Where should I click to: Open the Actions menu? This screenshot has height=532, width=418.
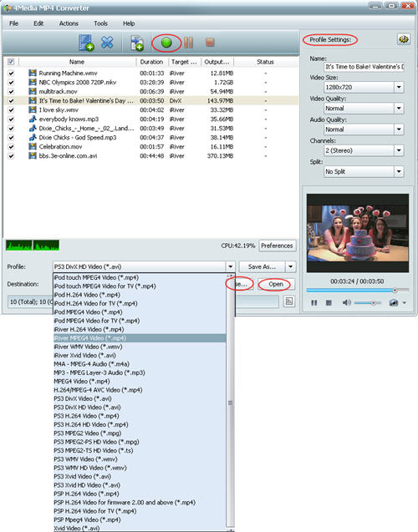[x=69, y=23]
